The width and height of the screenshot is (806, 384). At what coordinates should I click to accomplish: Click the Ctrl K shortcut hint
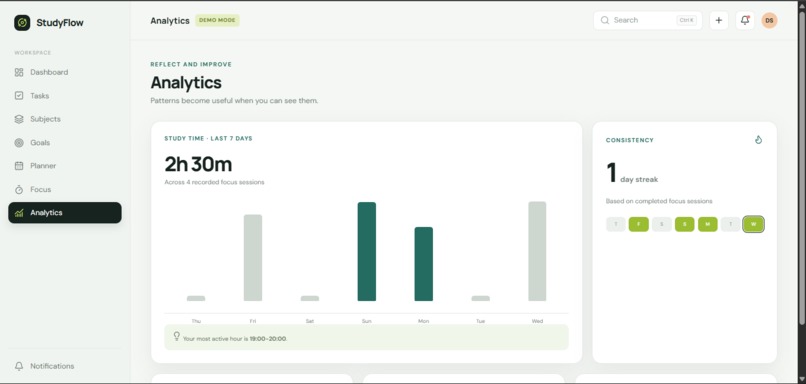click(x=687, y=21)
